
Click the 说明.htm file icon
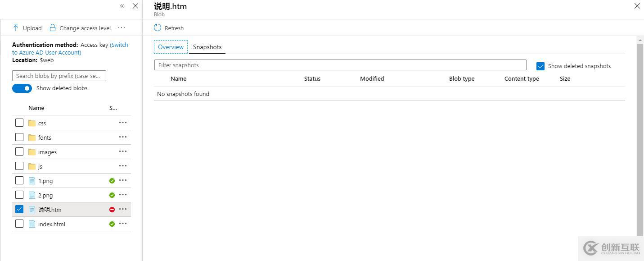[32, 210]
